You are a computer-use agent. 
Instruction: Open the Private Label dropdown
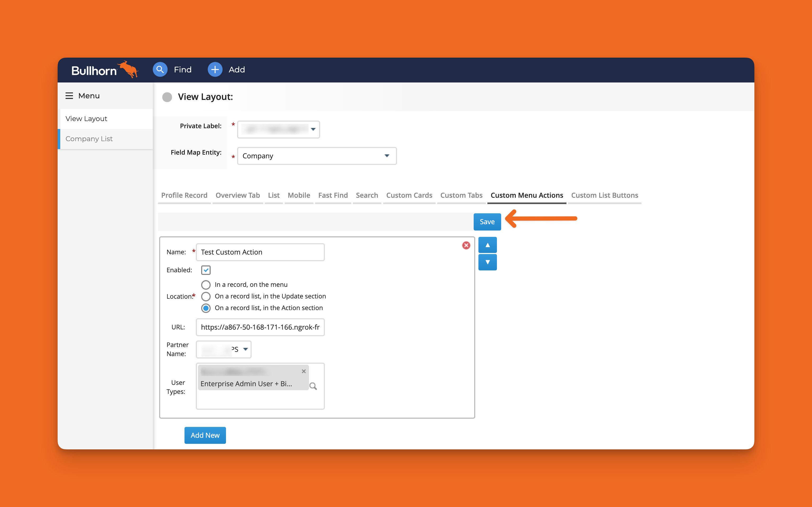coord(278,130)
